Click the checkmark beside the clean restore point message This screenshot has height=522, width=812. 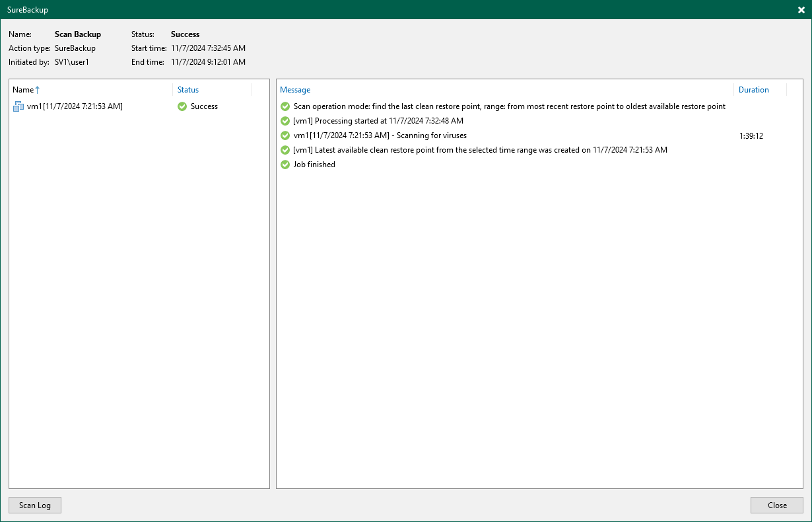pyautogui.click(x=285, y=149)
